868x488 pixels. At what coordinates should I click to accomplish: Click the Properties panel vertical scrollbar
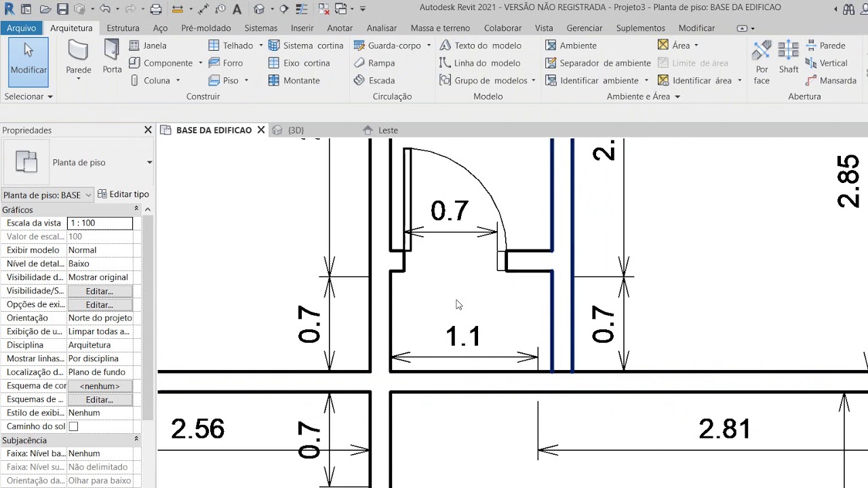(147, 319)
